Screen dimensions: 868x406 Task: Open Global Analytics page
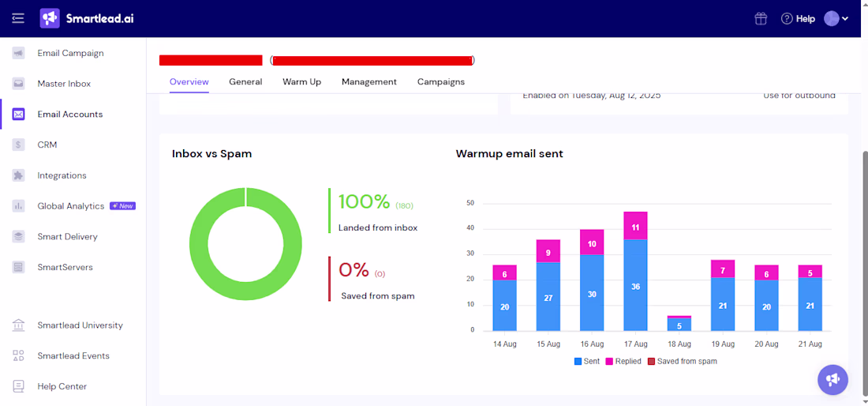[70, 206]
